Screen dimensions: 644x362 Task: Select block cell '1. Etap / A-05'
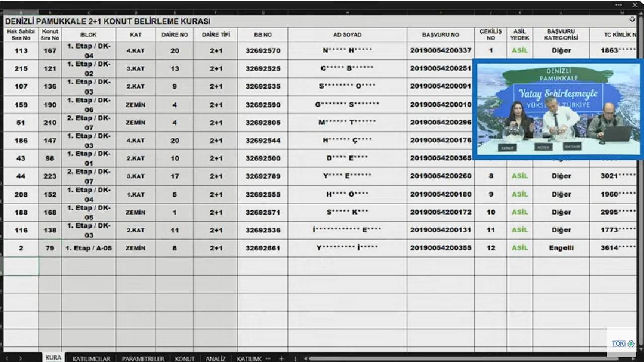coord(89,248)
